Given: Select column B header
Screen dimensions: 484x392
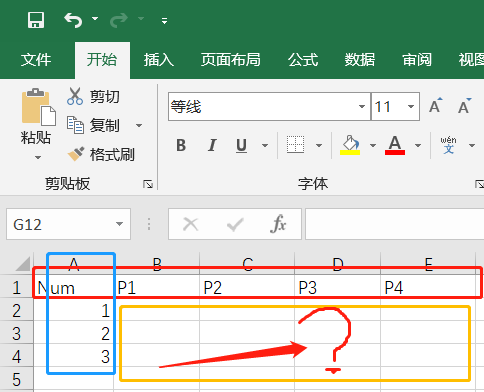Looking at the screenshot, I should (x=157, y=264).
